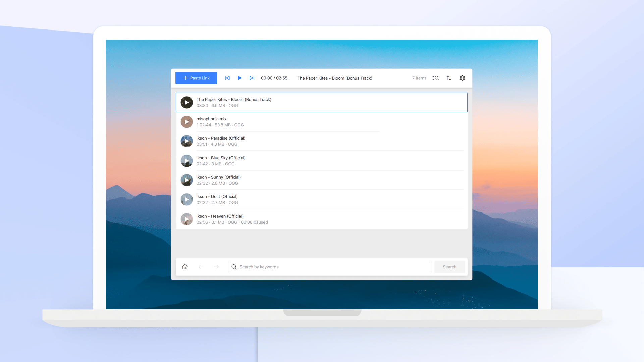Play Ikson - Sunny (Official) track

tap(186, 180)
